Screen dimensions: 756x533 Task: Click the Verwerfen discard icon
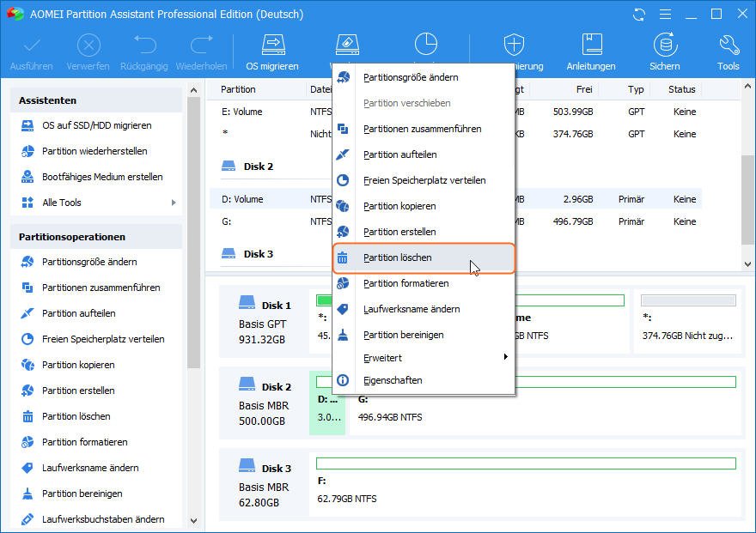[x=88, y=45]
